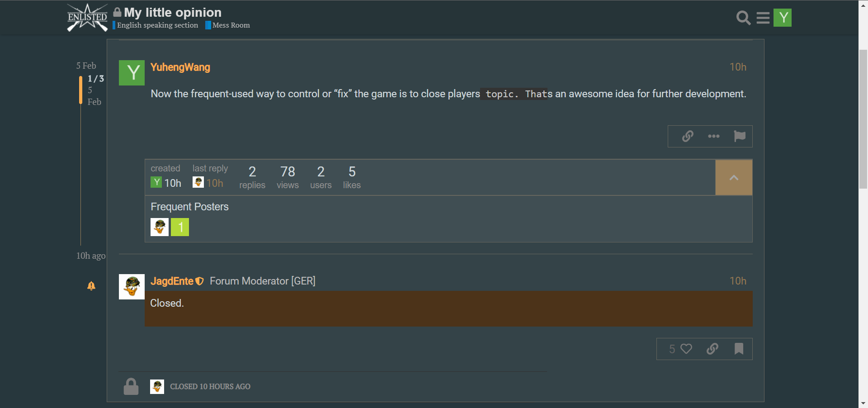Image resolution: width=868 pixels, height=408 pixels.
Task: Toggle bookmark on JagdEnte's post
Action: 739,349
